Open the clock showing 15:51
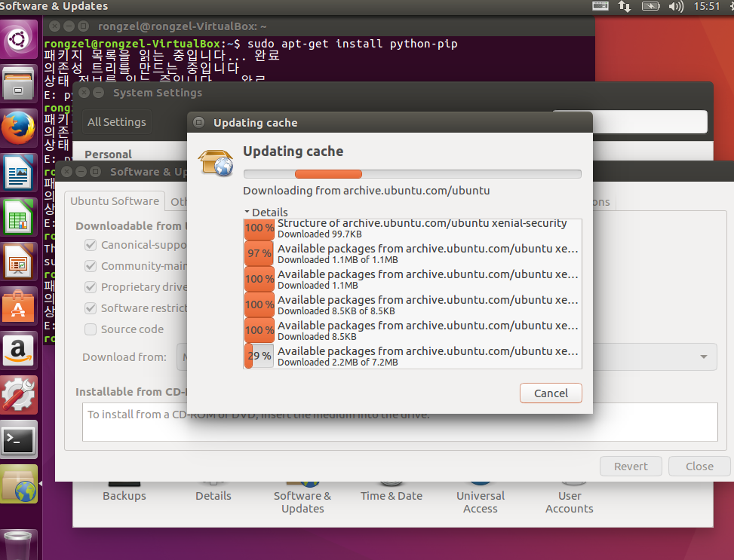The height and width of the screenshot is (560, 734). coord(706,6)
